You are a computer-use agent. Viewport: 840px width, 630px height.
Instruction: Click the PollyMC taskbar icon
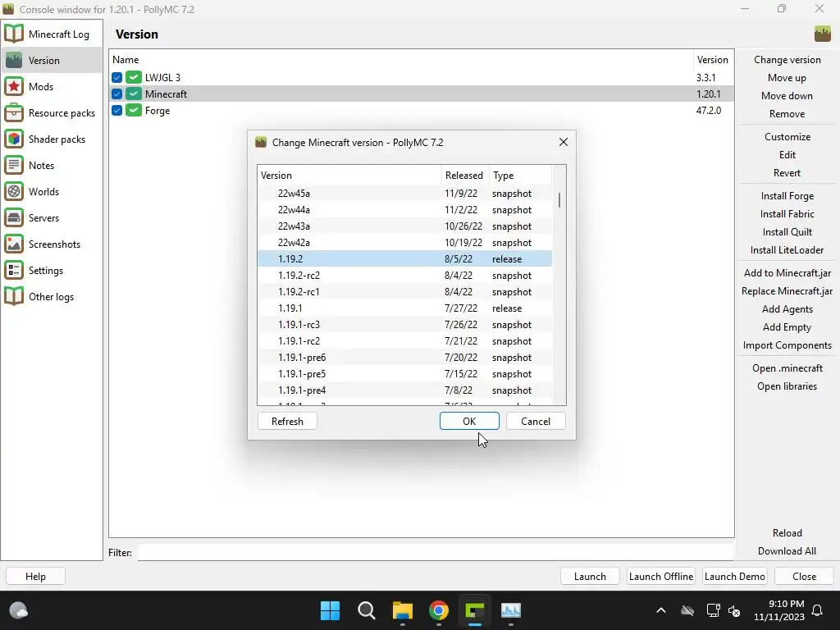click(475, 610)
